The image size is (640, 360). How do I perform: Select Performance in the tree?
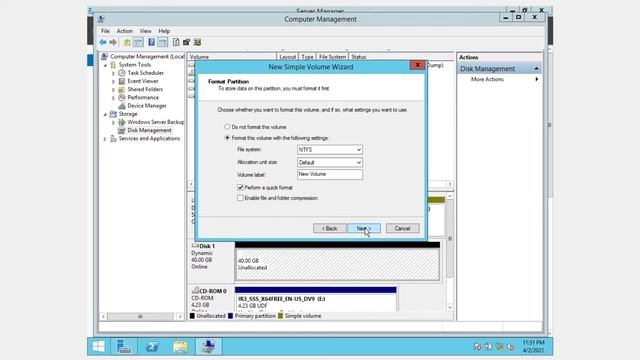click(143, 97)
